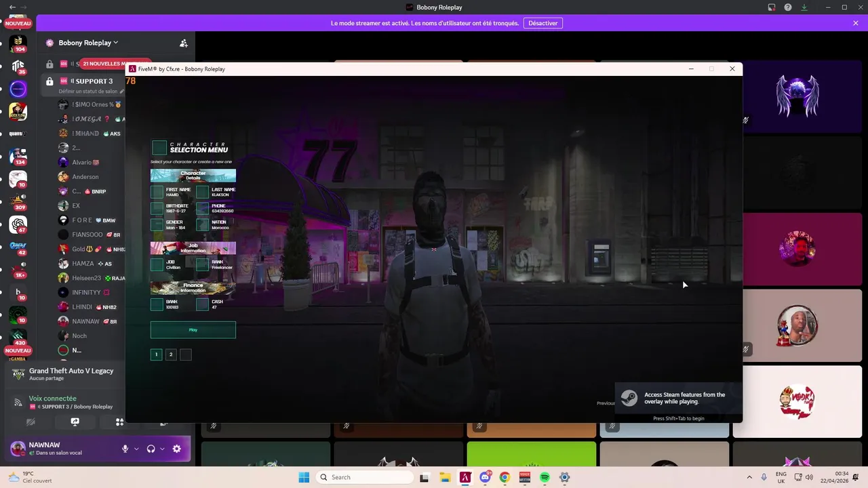Viewport: 868px width, 488px height.
Task: Open server with 67 notification badge
Action: pyautogui.click(x=18, y=224)
